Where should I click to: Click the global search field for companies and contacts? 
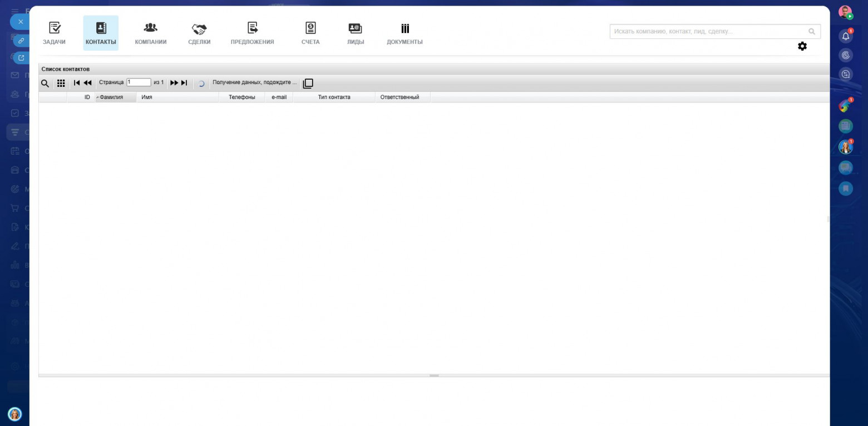click(709, 32)
